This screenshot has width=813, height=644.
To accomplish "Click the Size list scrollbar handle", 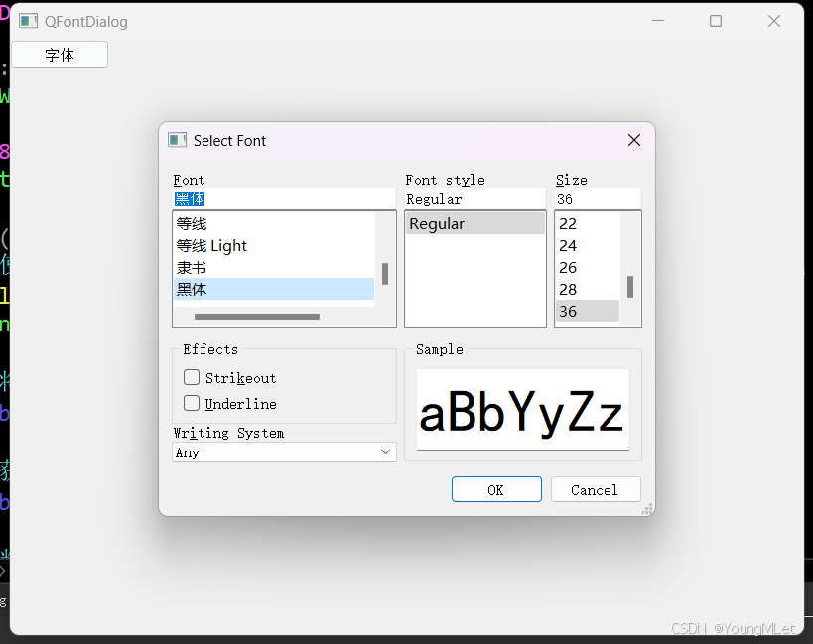I will point(630,287).
